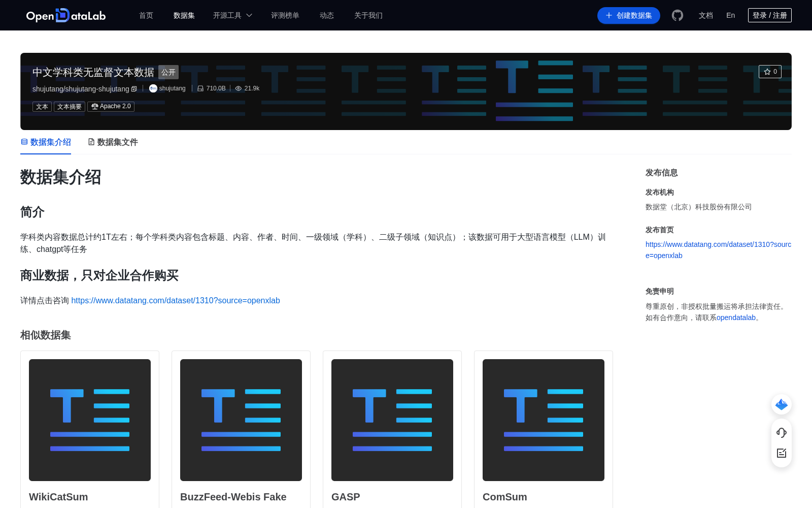Copy the shujutang/shujutang-shujutang path
Viewport: 812px width, 508px height.
(134, 89)
